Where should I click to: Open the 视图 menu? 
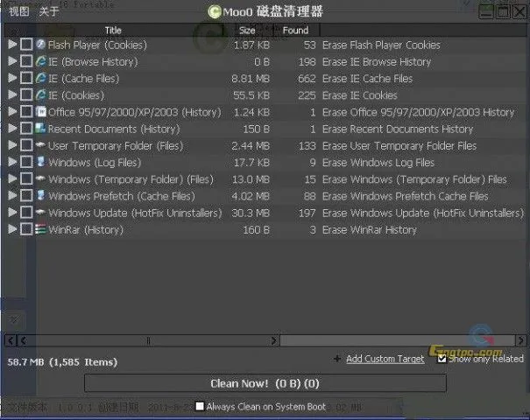tap(18, 11)
